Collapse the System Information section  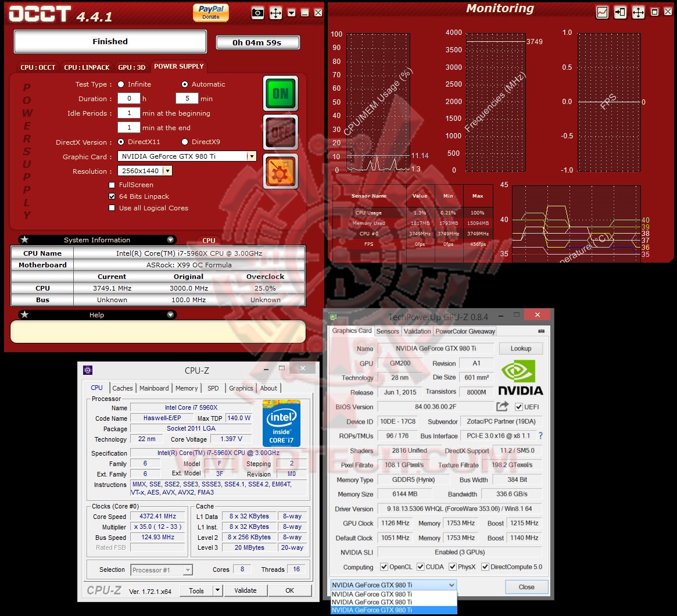tap(170, 239)
